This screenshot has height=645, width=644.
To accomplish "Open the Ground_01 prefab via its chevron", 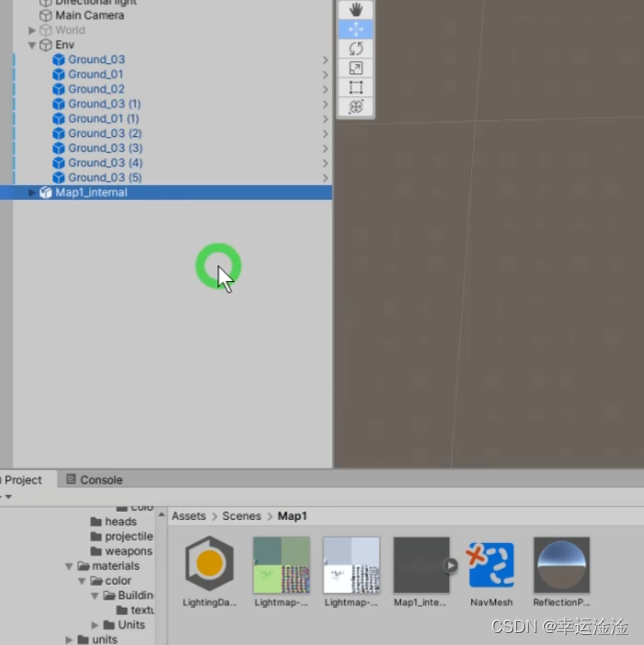I will pyautogui.click(x=325, y=75).
